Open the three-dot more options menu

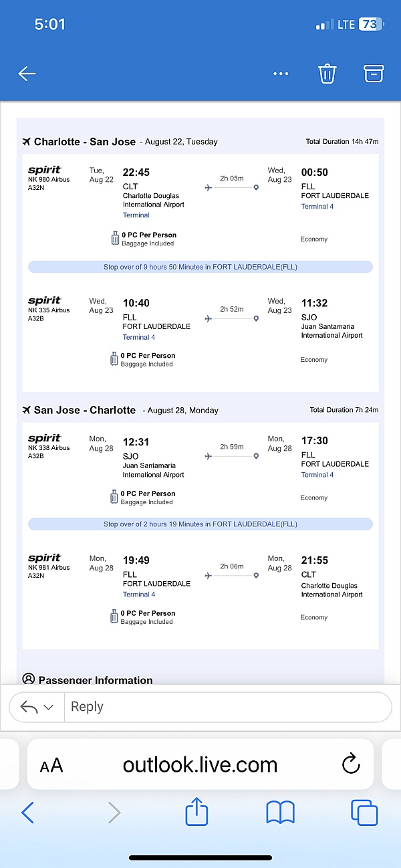tap(281, 74)
